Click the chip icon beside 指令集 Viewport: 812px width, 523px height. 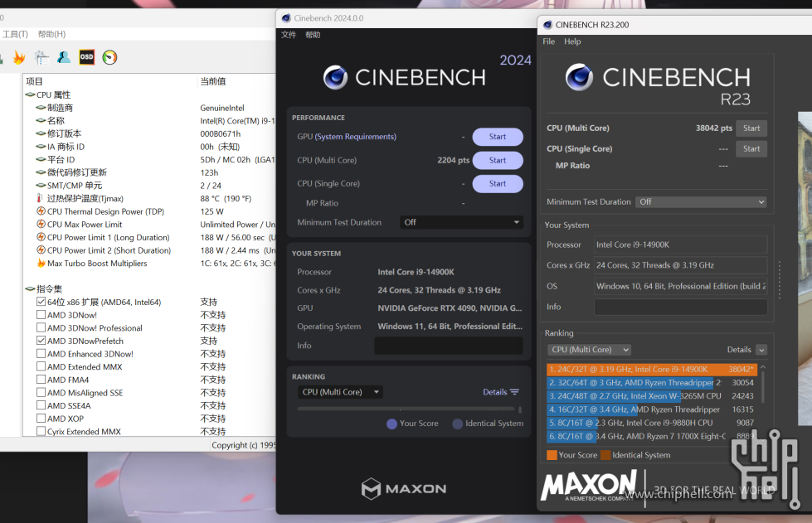30,288
